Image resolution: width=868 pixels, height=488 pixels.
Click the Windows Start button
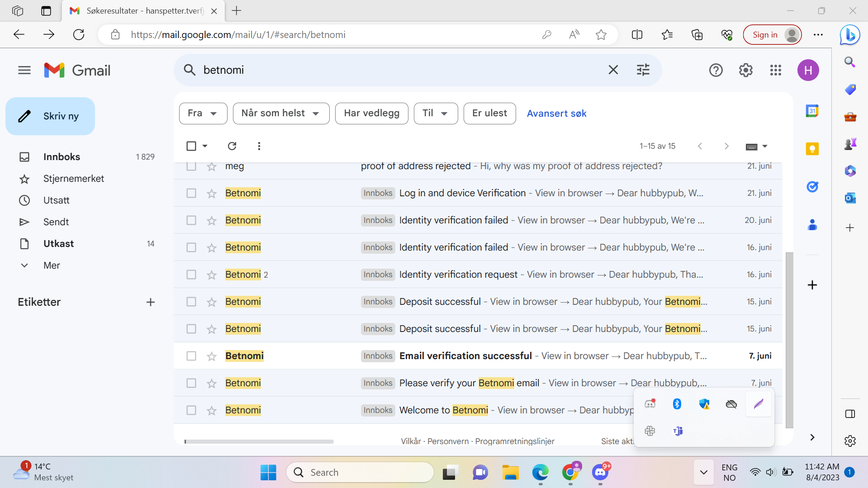click(268, 473)
